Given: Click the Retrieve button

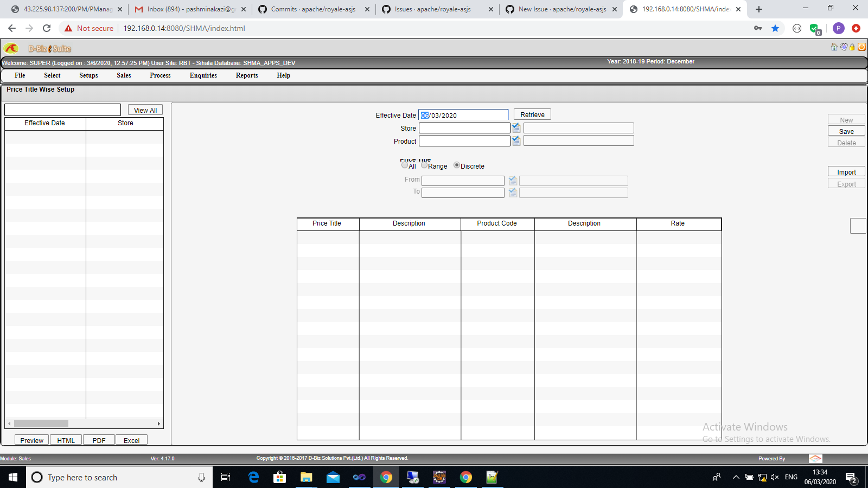Looking at the screenshot, I should click(x=532, y=114).
